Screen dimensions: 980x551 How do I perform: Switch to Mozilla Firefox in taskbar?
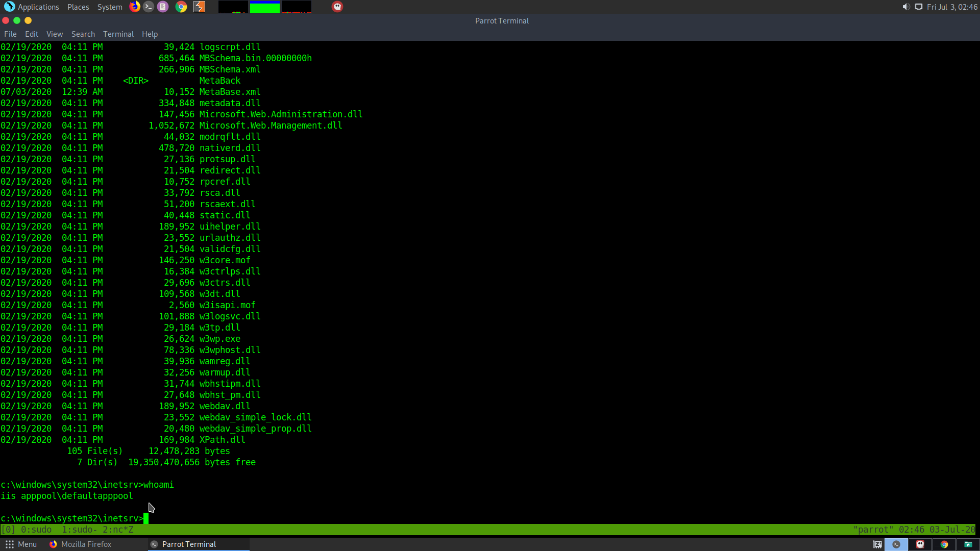click(81, 544)
